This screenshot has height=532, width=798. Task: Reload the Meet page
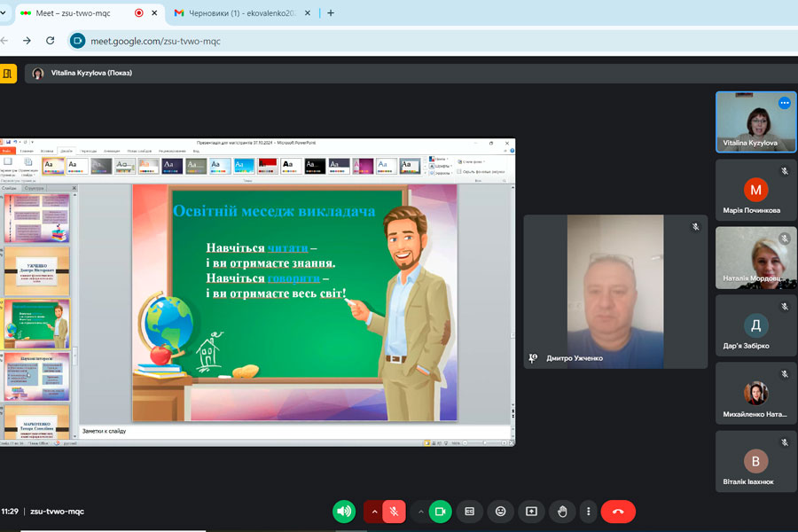point(50,41)
